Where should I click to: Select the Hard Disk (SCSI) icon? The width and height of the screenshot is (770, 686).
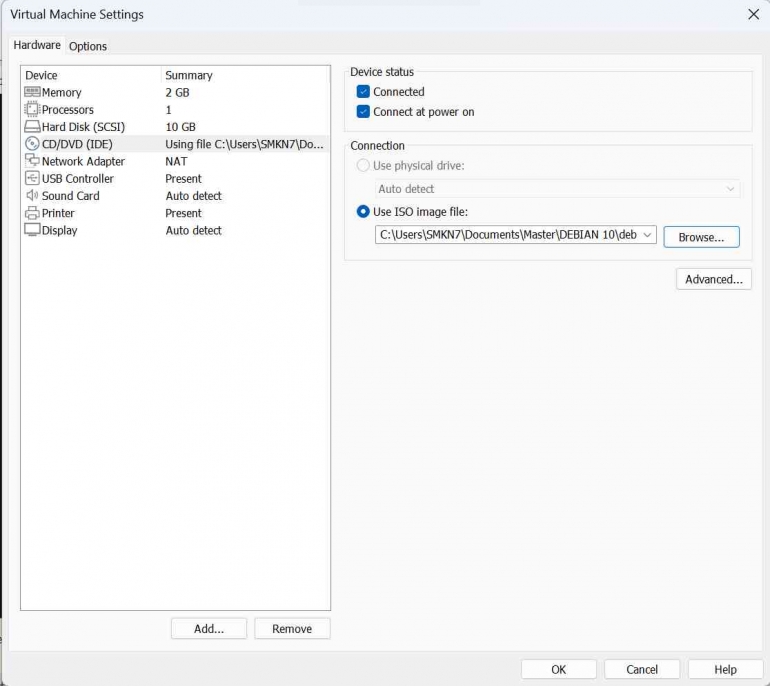[x=32, y=127]
